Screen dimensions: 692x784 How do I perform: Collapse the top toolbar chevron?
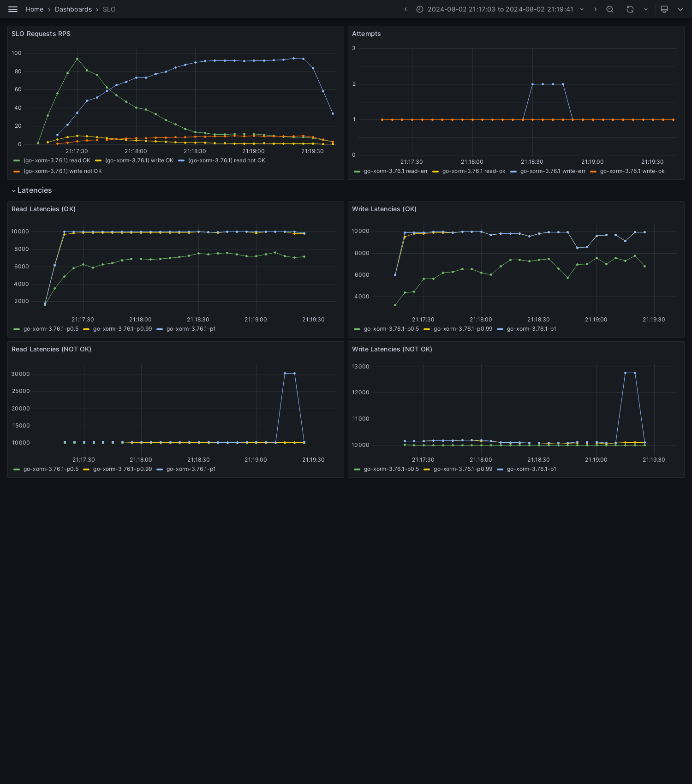680,9
